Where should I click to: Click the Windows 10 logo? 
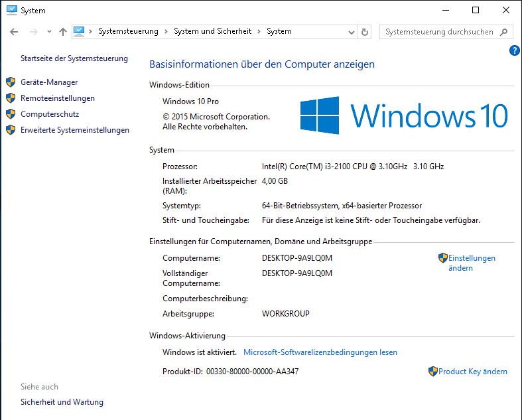tap(404, 115)
